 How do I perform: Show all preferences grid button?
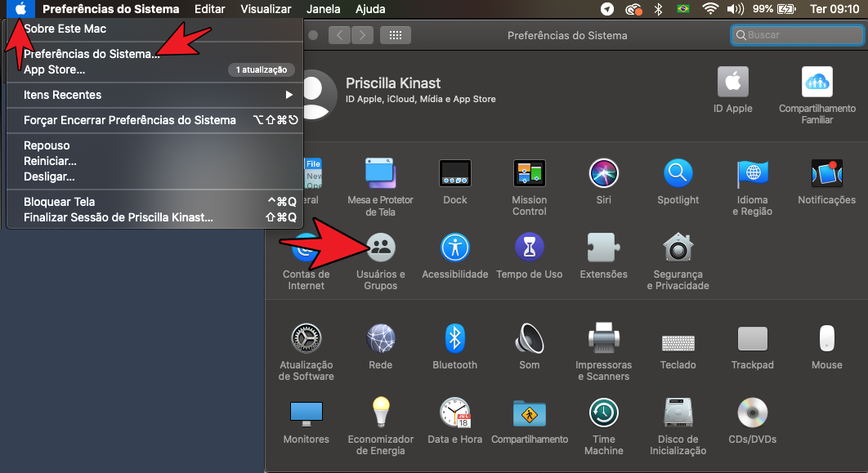tap(396, 35)
